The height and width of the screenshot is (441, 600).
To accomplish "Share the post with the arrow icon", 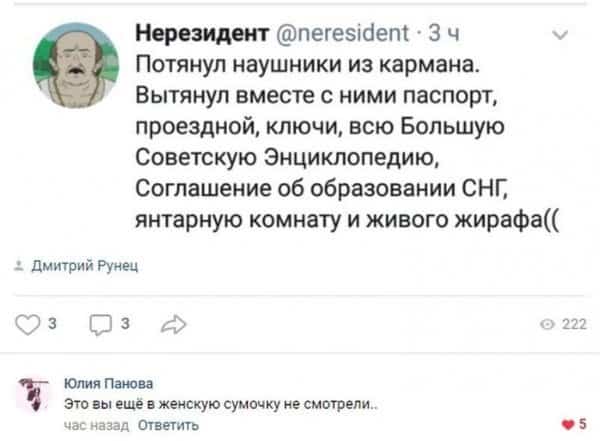I will [x=174, y=325].
